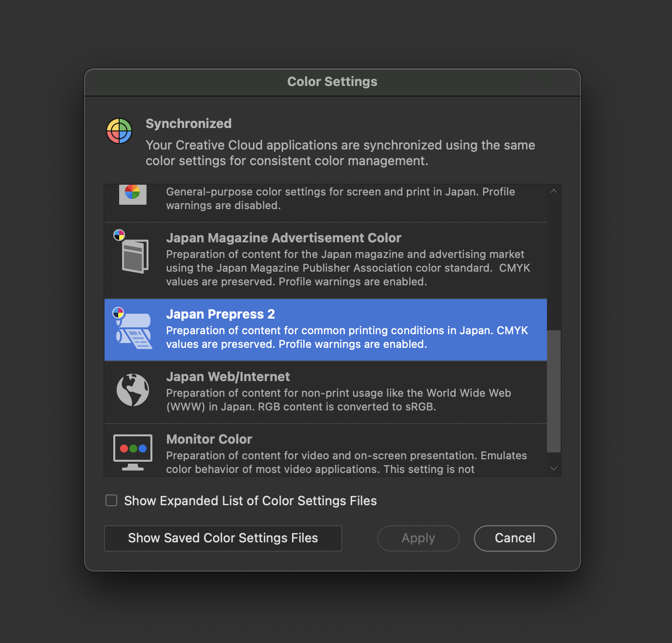Image resolution: width=672 pixels, height=643 pixels.
Task: Select the Japan Prepress 2 description text
Action: [x=347, y=337]
